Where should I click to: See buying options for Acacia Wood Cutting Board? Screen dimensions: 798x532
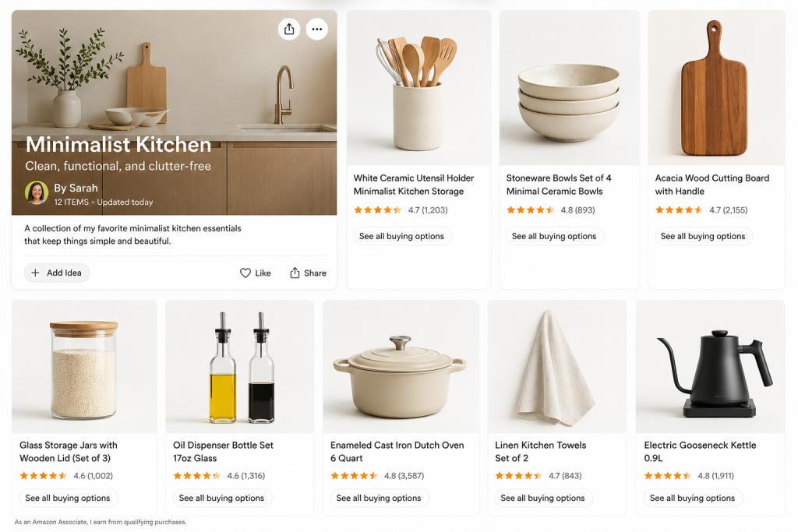[x=703, y=236]
